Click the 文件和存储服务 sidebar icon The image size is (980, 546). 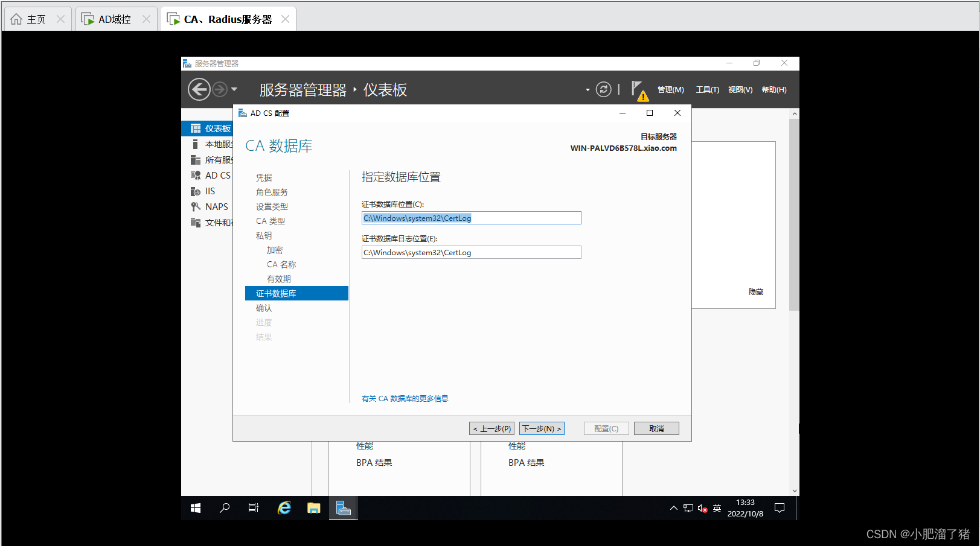click(196, 223)
